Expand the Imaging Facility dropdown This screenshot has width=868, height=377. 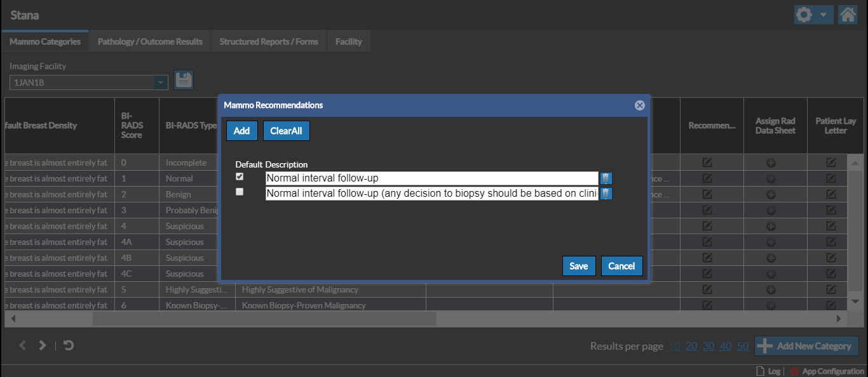point(161,82)
